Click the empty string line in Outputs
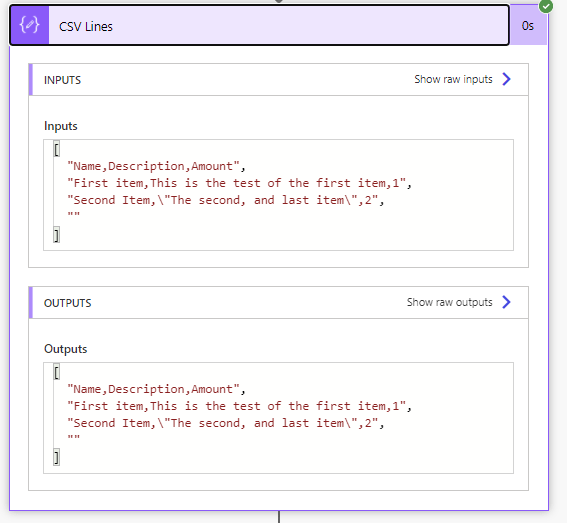 (73, 437)
